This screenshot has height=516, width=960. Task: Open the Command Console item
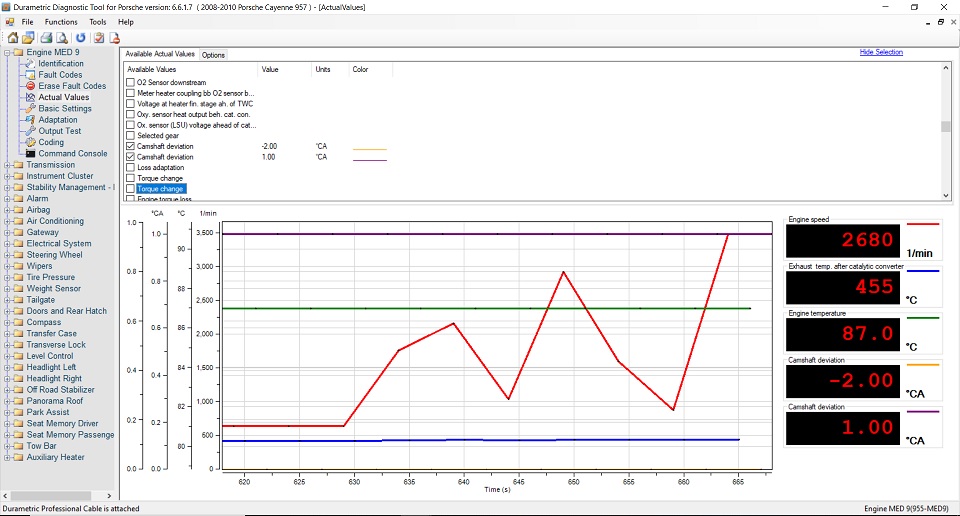tap(72, 154)
